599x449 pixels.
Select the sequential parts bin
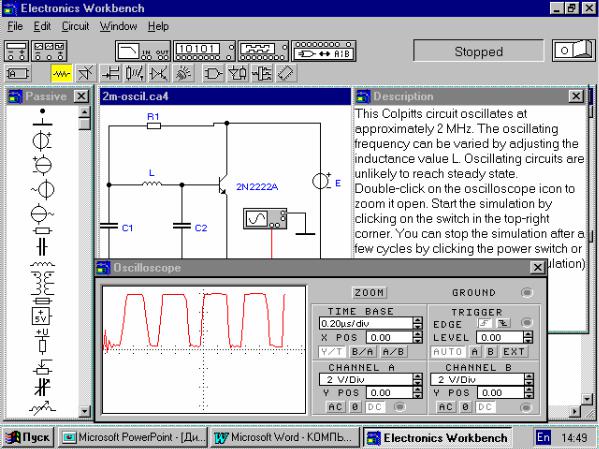point(262,73)
